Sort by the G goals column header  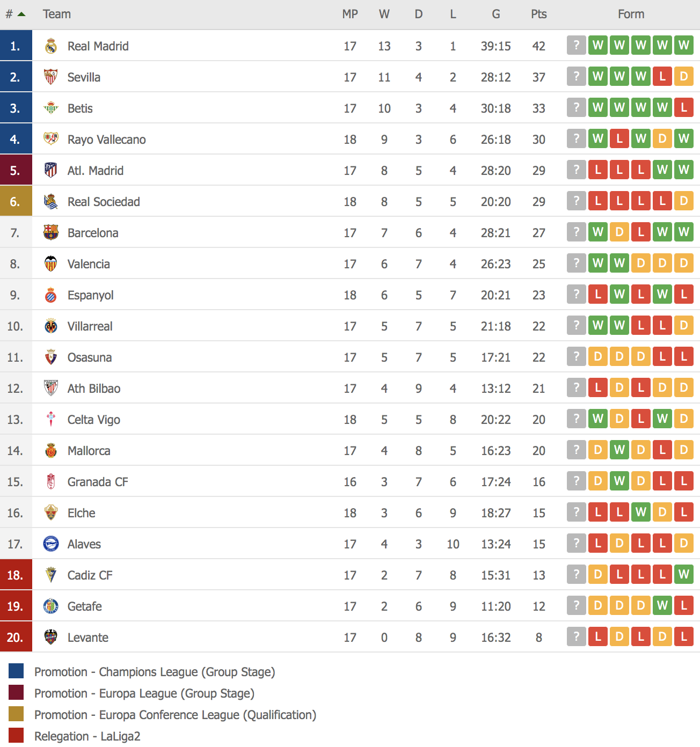[x=495, y=14]
